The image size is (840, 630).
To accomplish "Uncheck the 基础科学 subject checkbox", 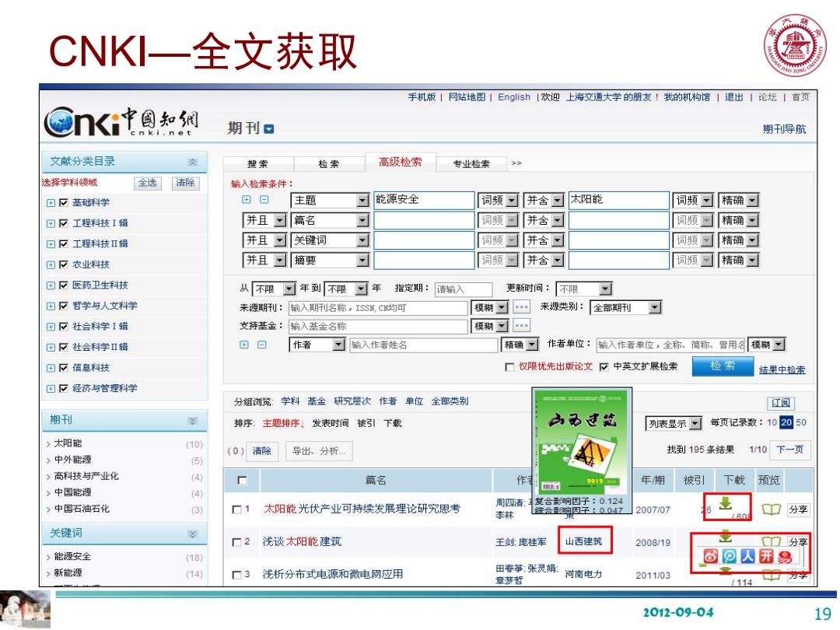I will pos(63,202).
